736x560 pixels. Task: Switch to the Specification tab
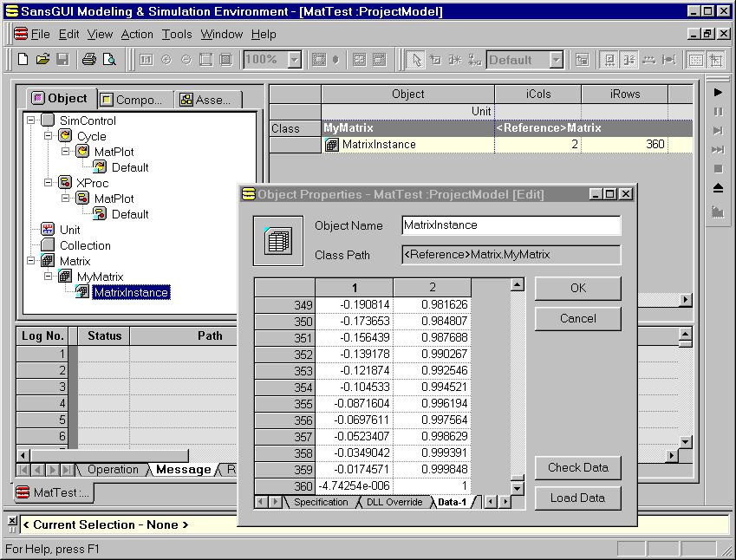click(321, 502)
